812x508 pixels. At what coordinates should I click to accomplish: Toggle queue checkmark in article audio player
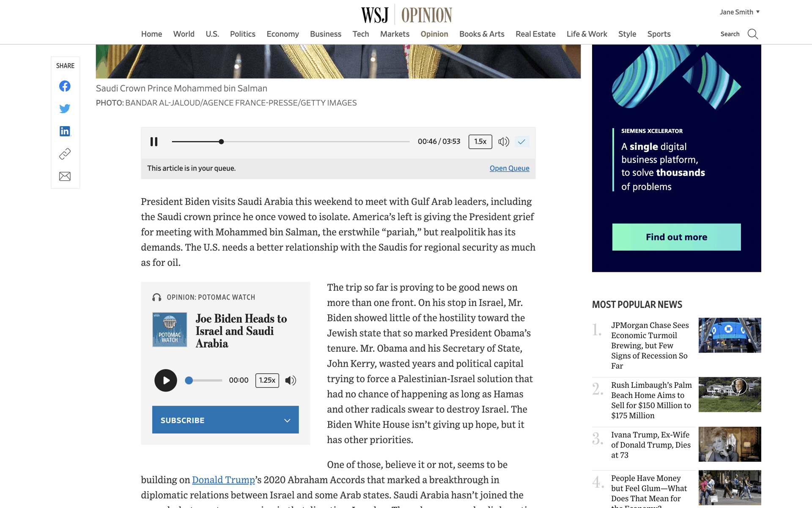(x=522, y=141)
